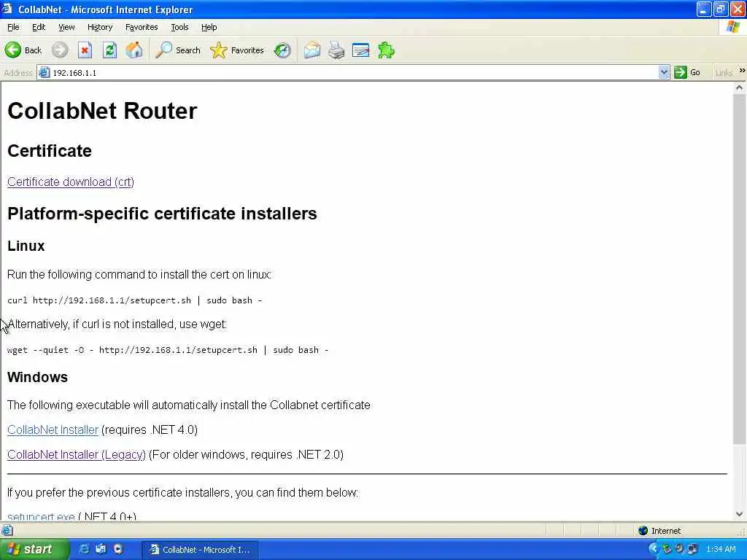This screenshot has height=560, width=747.
Task: Go to the Home page icon
Action: click(x=134, y=50)
